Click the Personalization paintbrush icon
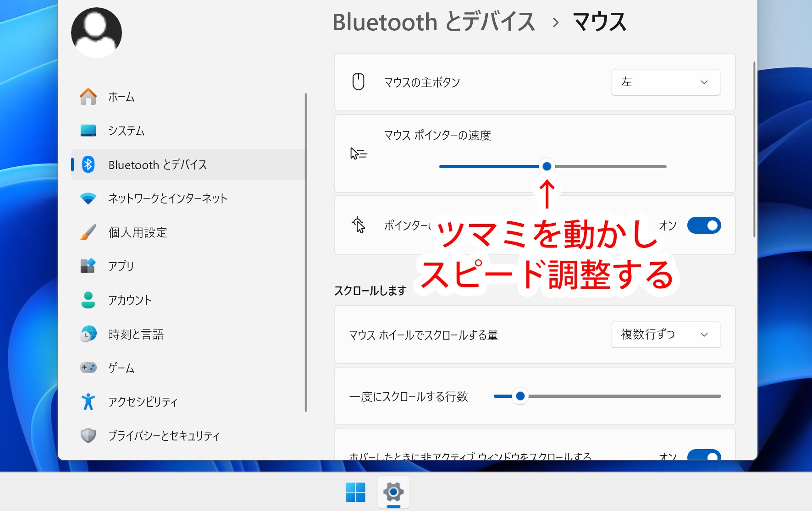 88,232
